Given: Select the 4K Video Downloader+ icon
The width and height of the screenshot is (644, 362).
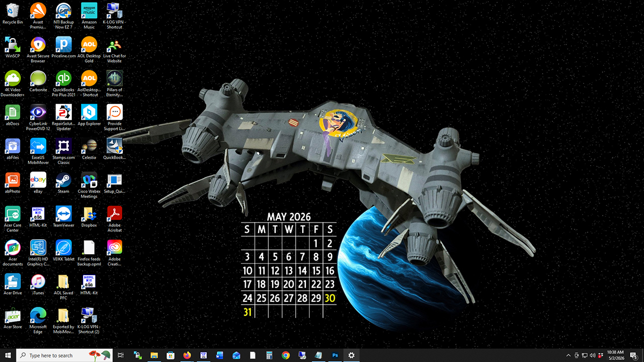Looking at the screenshot, I should 12,83.
